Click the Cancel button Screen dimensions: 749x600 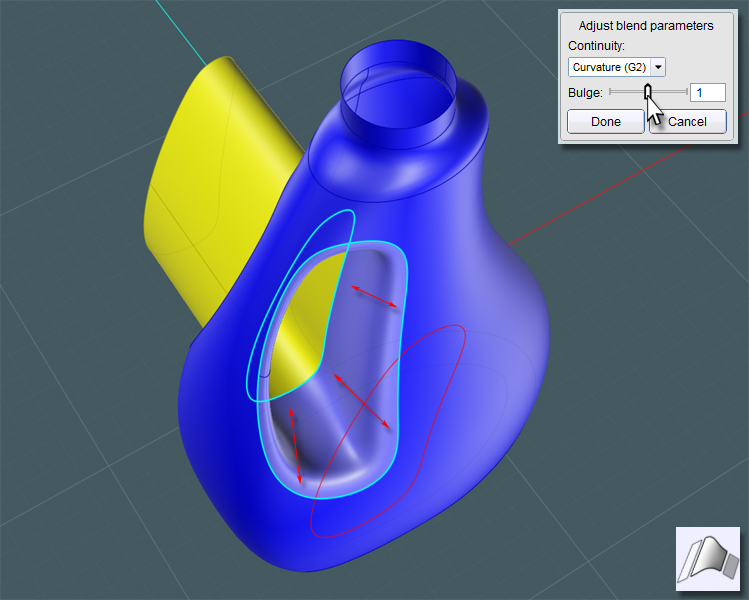pos(687,121)
